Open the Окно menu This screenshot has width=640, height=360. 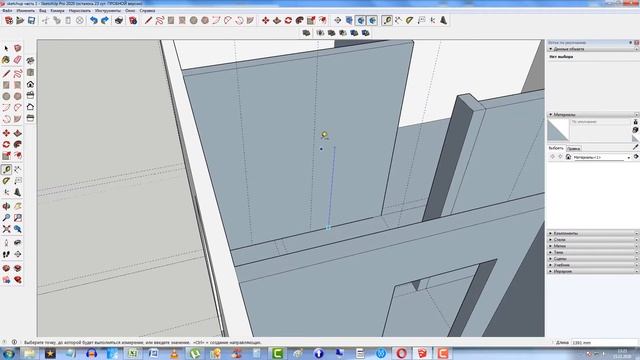(x=130, y=11)
